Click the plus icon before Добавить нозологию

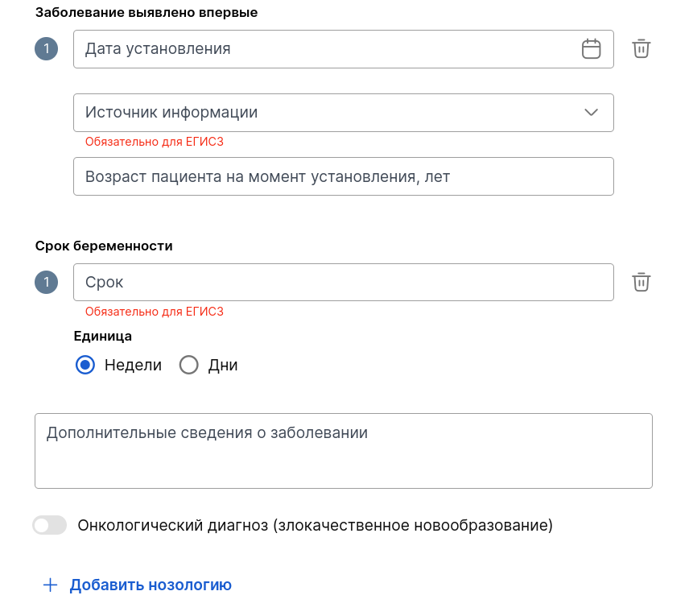(51, 585)
